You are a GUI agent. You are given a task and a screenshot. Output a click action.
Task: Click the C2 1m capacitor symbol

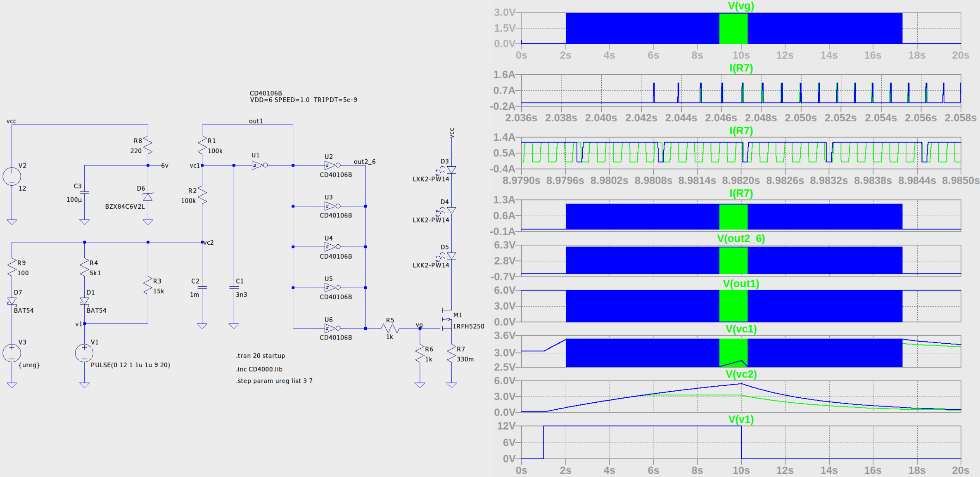(x=202, y=288)
